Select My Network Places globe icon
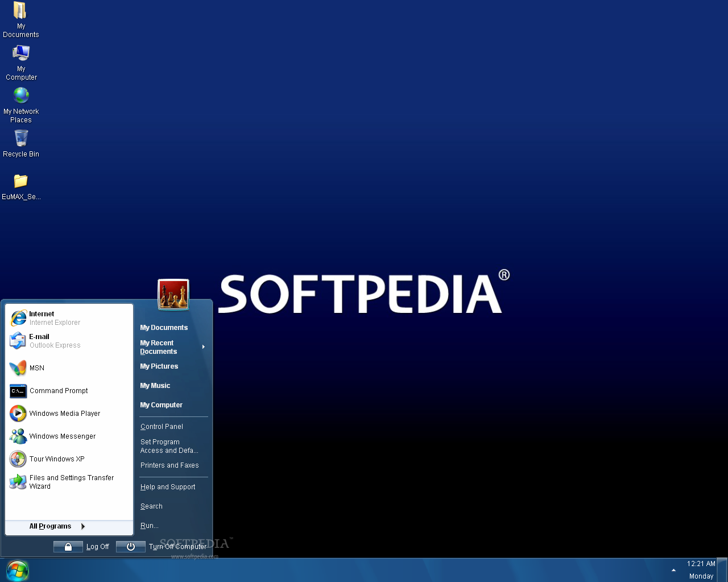This screenshot has height=582, width=728. pos(21,95)
